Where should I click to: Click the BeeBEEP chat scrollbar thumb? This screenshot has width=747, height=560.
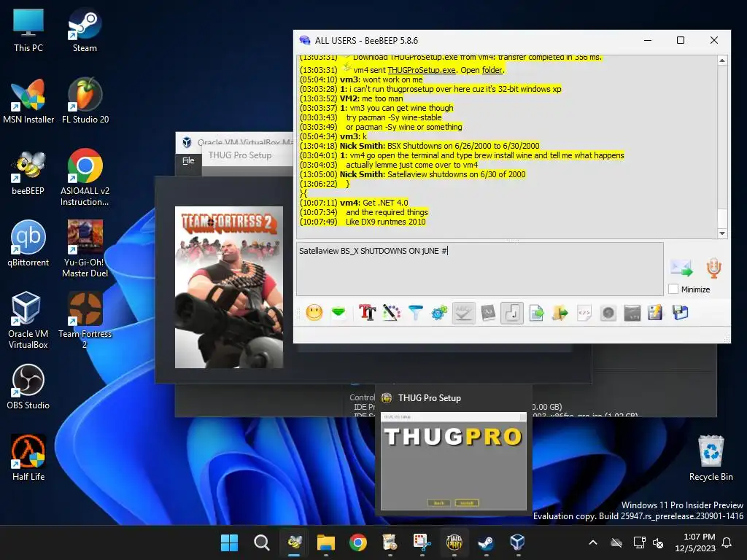[722, 219]
